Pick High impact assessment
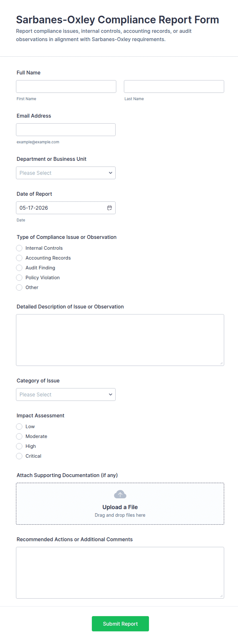238x644 pixels. (19, 446)
